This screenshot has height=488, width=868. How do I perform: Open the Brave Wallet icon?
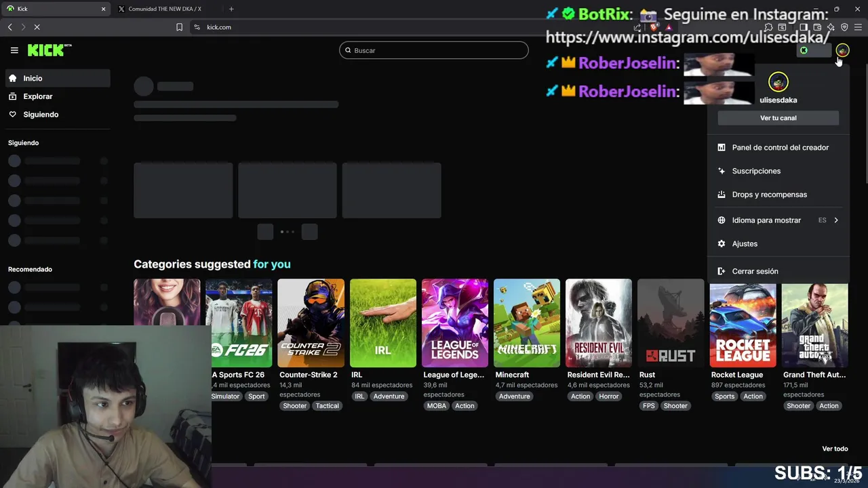point(817,27)
